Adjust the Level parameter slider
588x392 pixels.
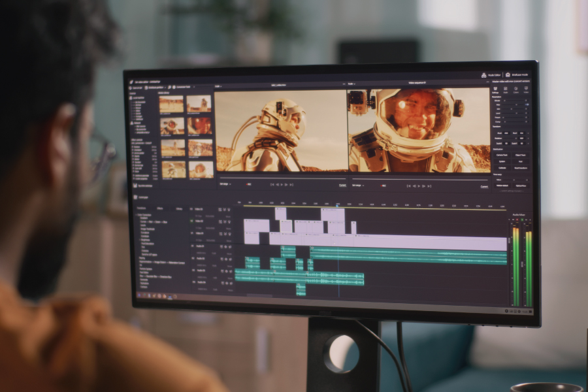point(513,113)
